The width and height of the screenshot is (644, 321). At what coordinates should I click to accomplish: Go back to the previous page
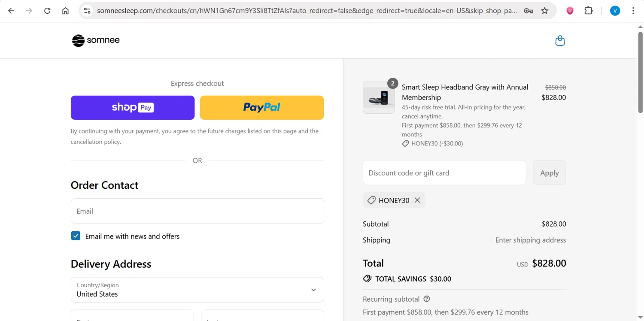pos(11,11)
